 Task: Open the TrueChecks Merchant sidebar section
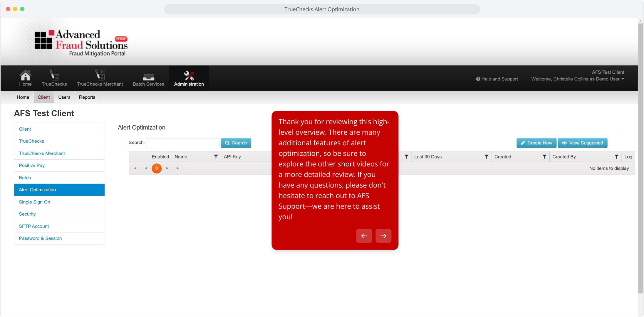(59, 153)
